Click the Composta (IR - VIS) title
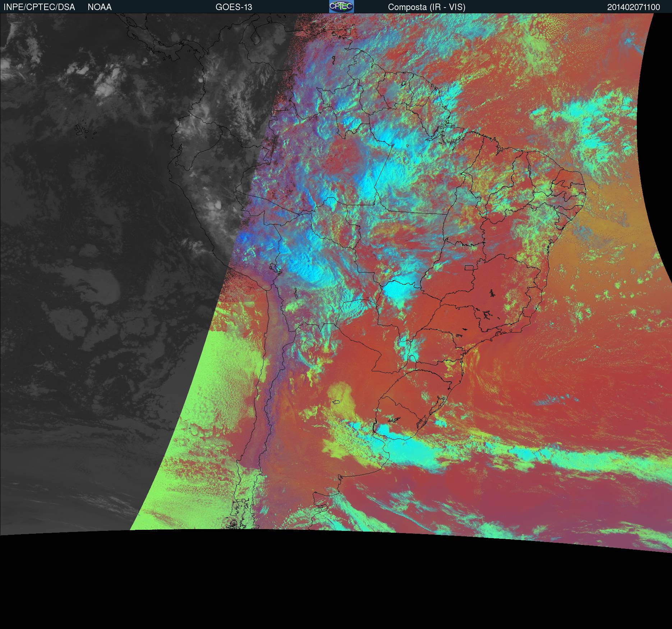This screenshot has width=672, height=629. [427, 7]
